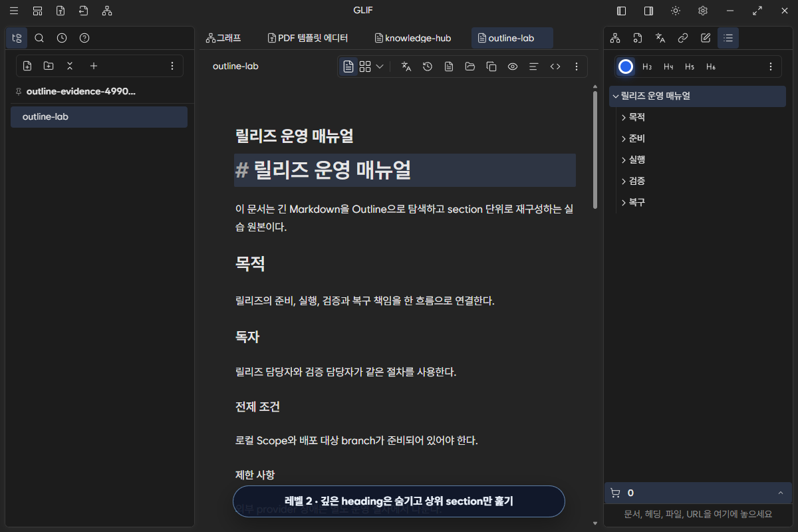The height and width of the screenshot is (532, 798).
Task: Collapse the cart panel chevron
Action: tap(780, 493)
